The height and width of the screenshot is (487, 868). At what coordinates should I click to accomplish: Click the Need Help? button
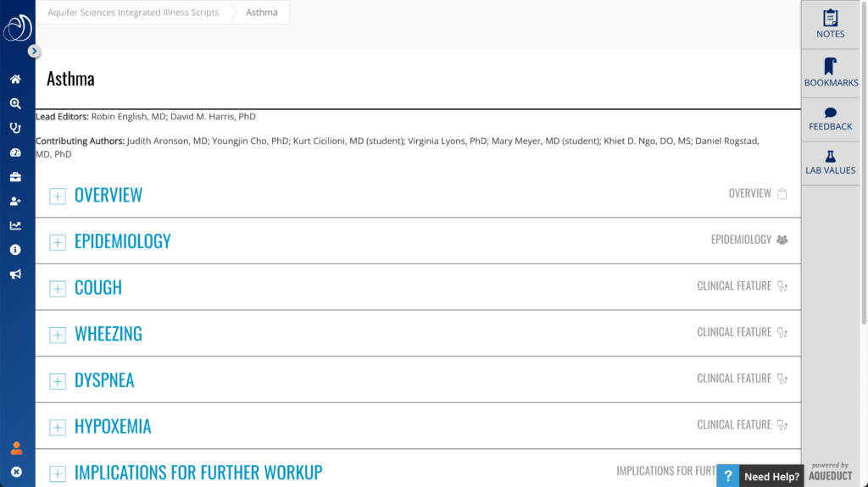point(760,476)
